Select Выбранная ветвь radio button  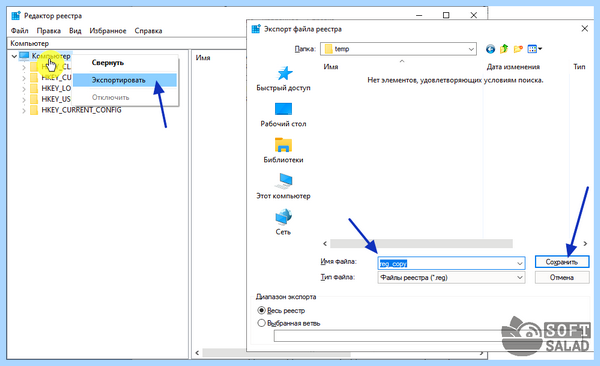(x=261, y=323)
